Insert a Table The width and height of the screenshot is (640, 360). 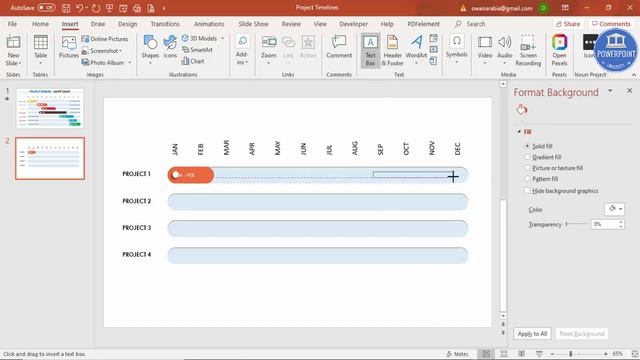40,50
